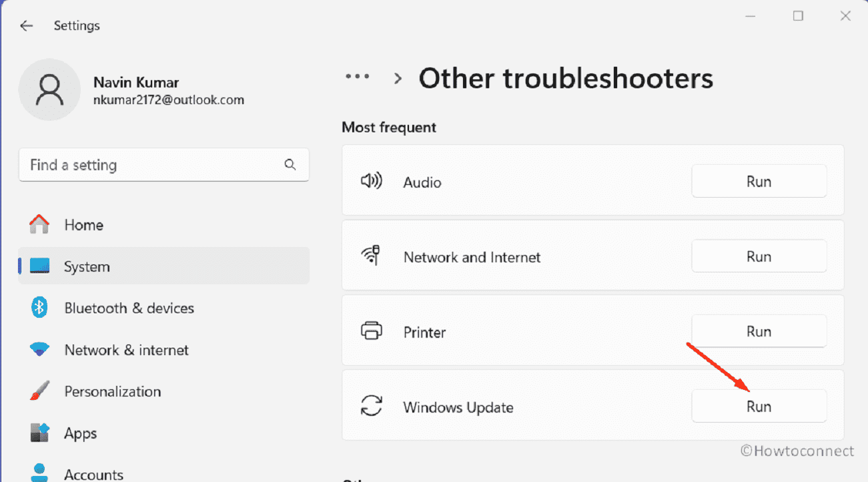
Task: Open the user profile avatar
Action: (x=49, y=89)
